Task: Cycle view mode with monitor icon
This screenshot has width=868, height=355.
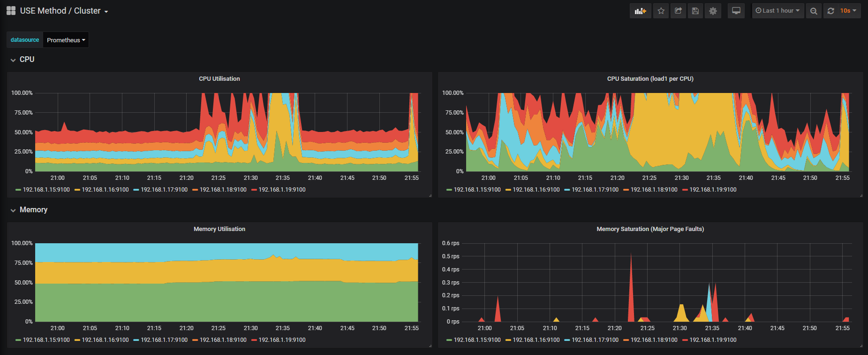Action: pos(736,11)
